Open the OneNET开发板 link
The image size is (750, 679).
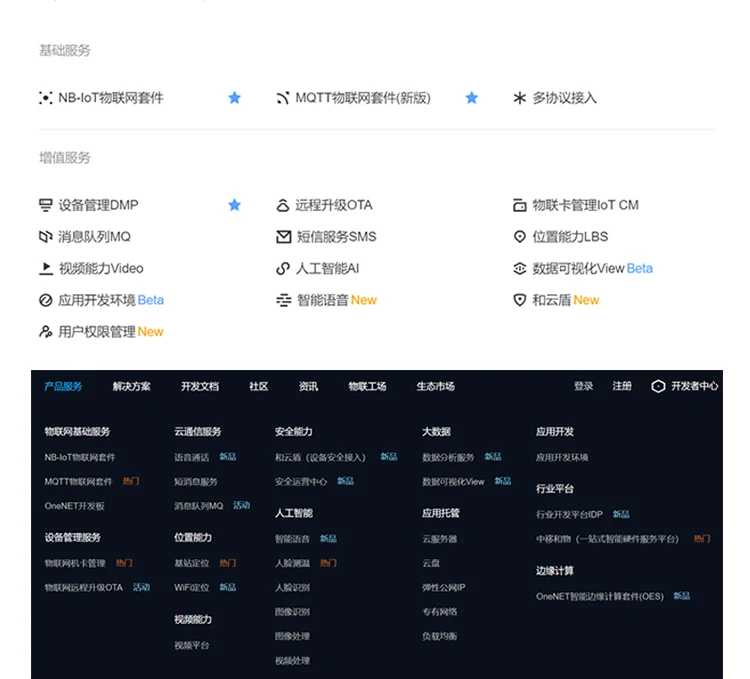tap(75, 506)
